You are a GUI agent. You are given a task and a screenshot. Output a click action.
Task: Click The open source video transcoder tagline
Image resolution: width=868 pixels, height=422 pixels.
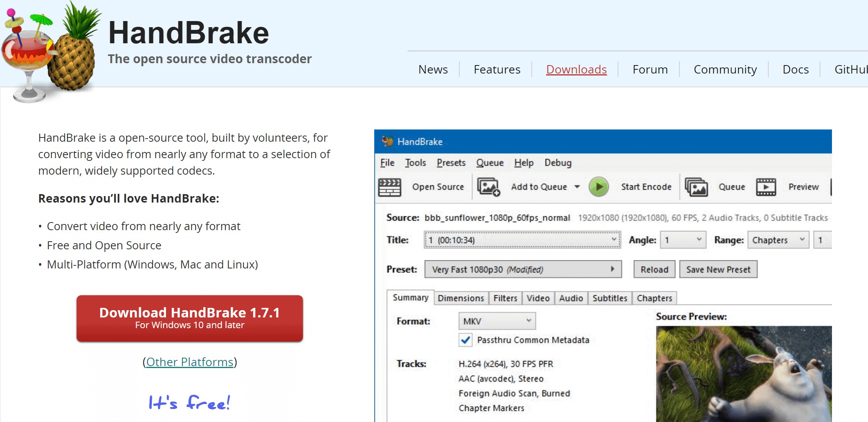pos(210,59)
